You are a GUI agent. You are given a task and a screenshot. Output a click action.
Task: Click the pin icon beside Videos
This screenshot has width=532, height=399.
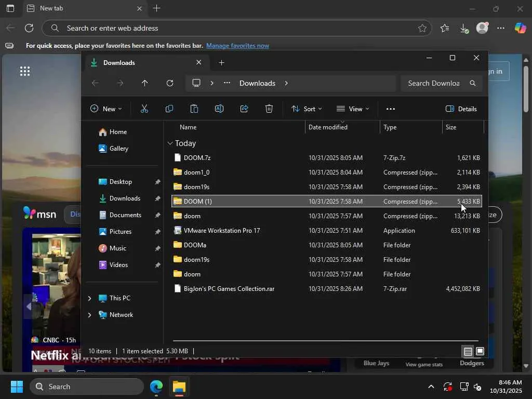157,265
